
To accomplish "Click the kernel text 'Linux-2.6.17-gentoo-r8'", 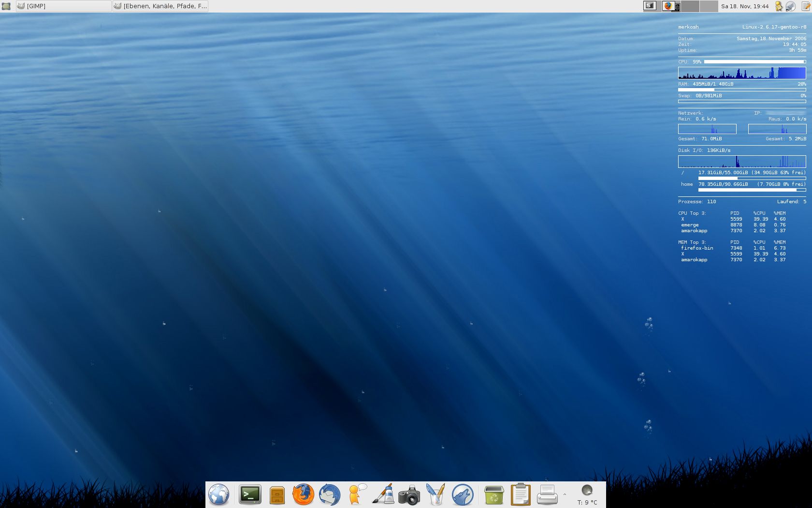I will tap(774, 27).
